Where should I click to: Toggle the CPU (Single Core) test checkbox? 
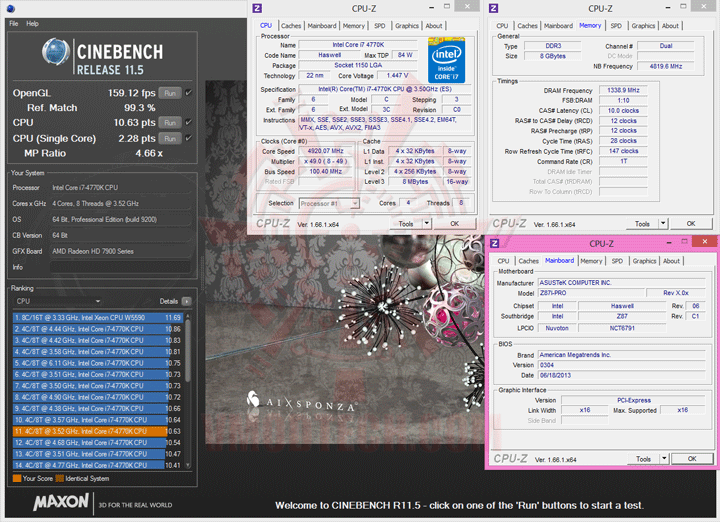(x=189, y=138)
